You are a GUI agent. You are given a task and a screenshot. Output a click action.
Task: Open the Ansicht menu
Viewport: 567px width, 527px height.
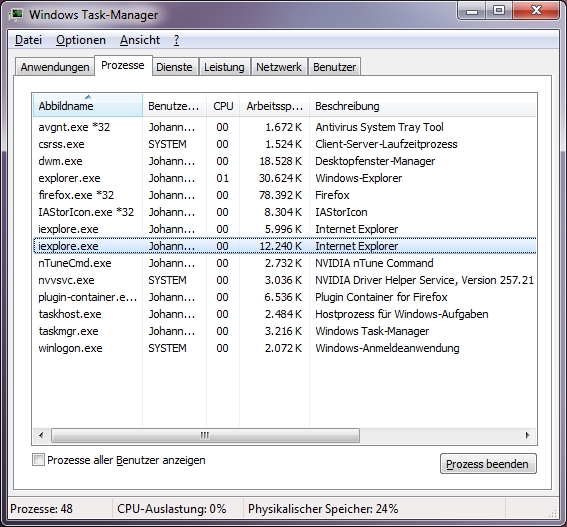pyautogui.click(x=140, y=40)
